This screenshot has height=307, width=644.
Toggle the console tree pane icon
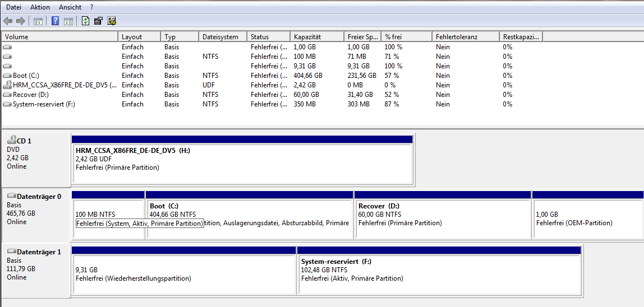coord(38,21)
